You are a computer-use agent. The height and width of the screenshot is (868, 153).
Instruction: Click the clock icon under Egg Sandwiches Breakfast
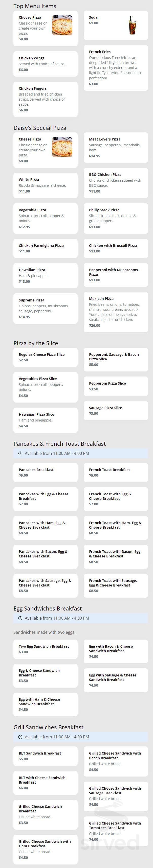pyautogui.click(x=20, y=618)
